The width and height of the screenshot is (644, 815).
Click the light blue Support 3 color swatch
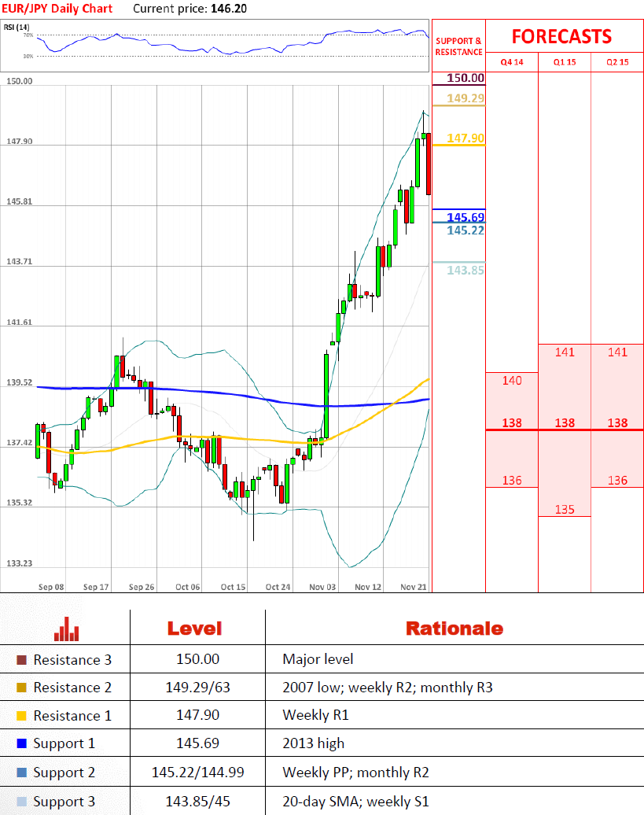[21, 802]
